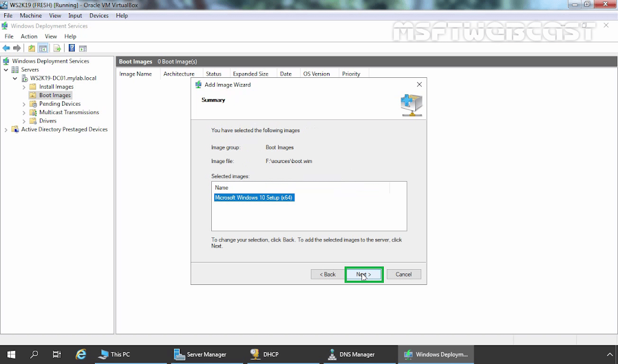Screen dimensions: 618x364
Task: Click Next in the Add Image Wizard
Action: pyautogui.click(x=364, y=275)
